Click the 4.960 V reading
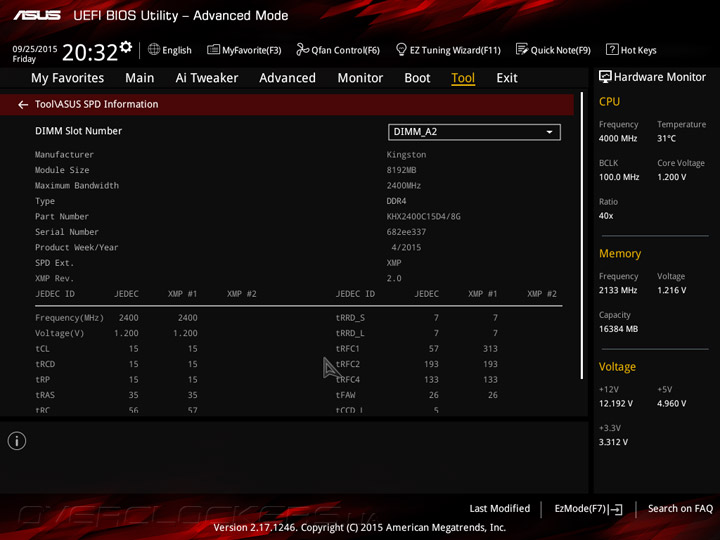This screenshot has width=720, height=540. point(672,403)
